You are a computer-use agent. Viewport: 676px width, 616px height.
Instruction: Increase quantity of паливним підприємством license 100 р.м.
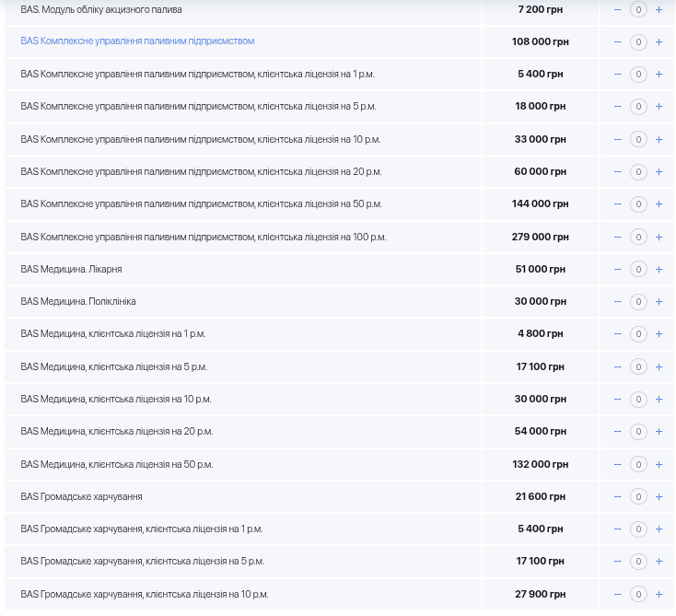click(659, 238)
